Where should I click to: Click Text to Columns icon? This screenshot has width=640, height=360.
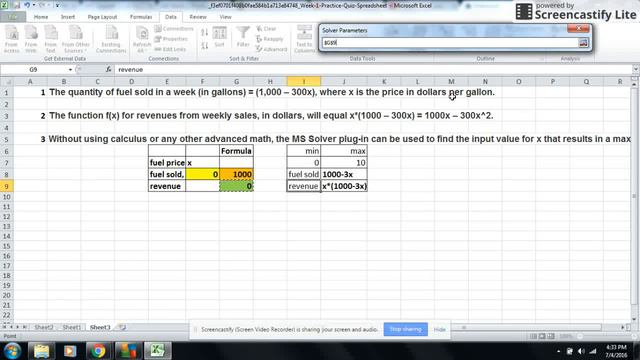pos(304,40)
